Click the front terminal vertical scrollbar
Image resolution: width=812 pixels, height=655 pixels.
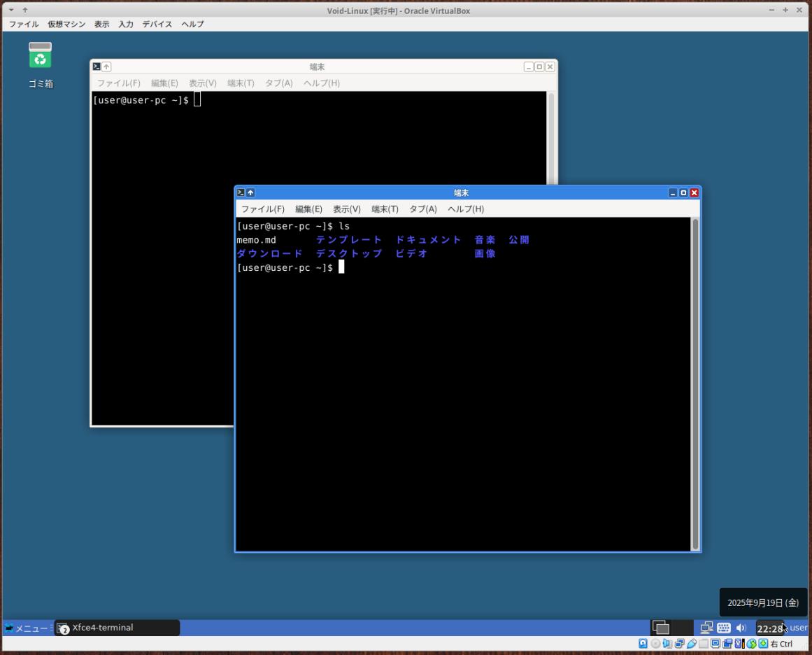pos(695,384)
